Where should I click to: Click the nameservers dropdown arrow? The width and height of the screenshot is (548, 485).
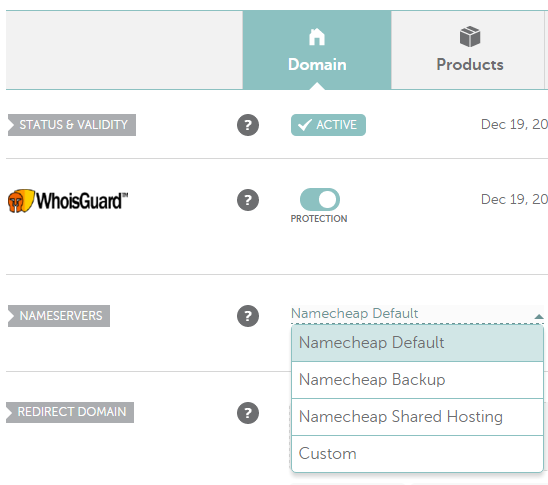click(539, 316)
